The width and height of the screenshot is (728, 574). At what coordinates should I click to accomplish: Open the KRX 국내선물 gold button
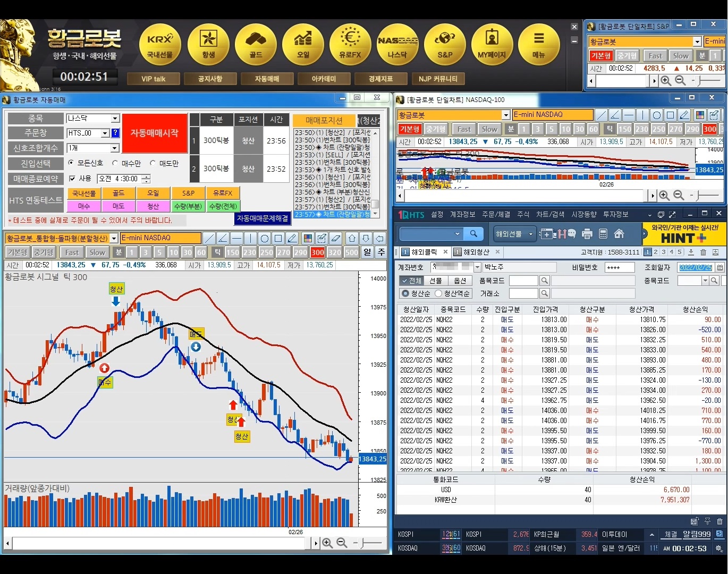click(x=160, y=44)
